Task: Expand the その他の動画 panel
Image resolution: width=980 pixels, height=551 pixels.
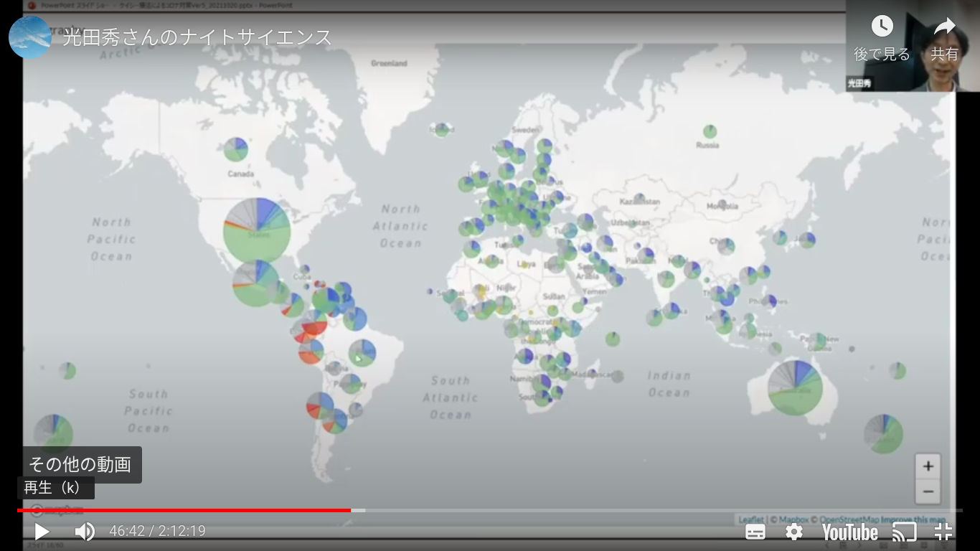Action: click(80, 464)
